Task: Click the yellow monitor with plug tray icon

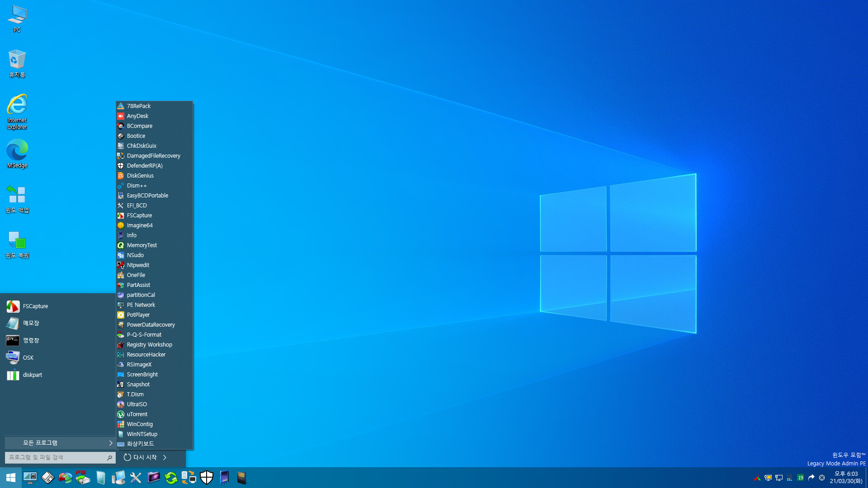Action: (x=768, y=478)
